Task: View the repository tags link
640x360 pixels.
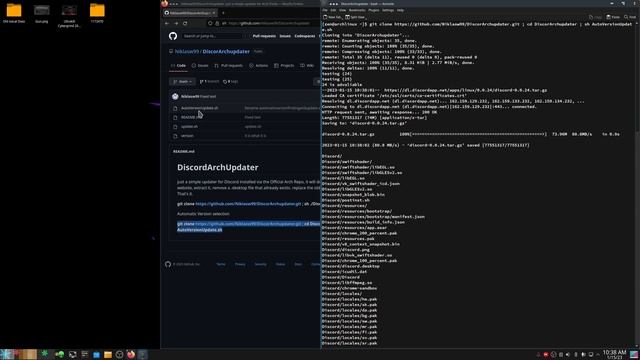Action: pyautogui.click(x=231, y=82)
